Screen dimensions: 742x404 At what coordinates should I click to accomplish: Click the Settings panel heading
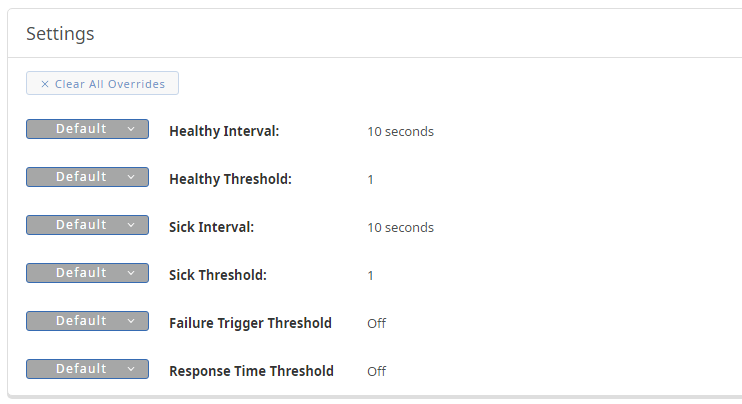(x=60, y=34)
